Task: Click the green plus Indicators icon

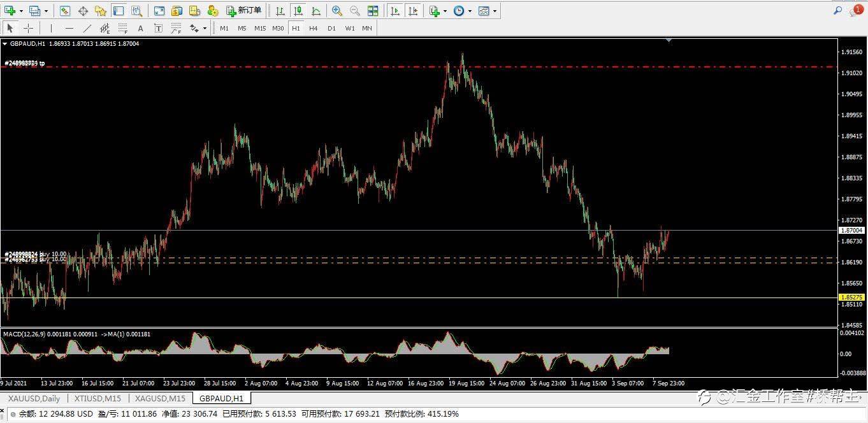Action: [x=435, y=11]
